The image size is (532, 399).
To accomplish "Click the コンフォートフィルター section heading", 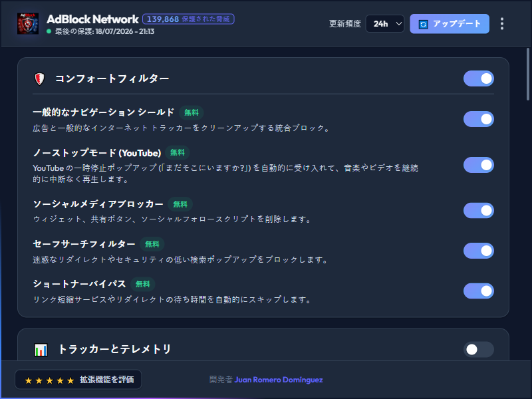I will click(112, 78).
